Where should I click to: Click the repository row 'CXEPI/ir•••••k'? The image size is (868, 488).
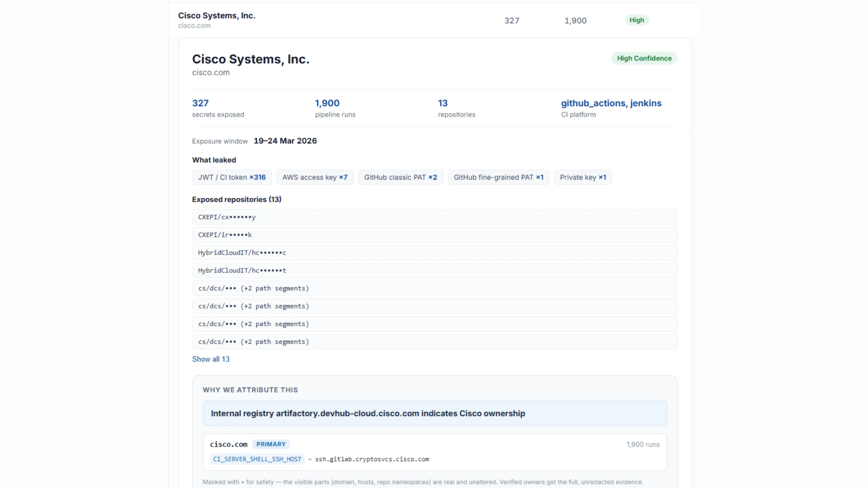(435, 235)
